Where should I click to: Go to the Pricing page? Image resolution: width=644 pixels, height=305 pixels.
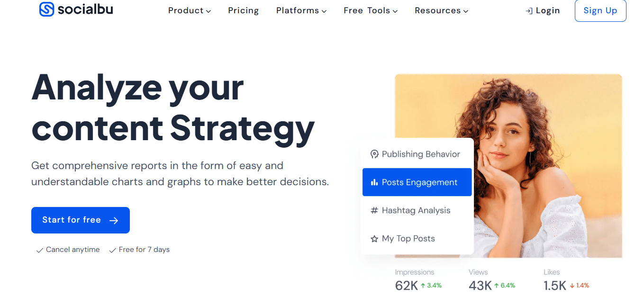click(243, 10)
